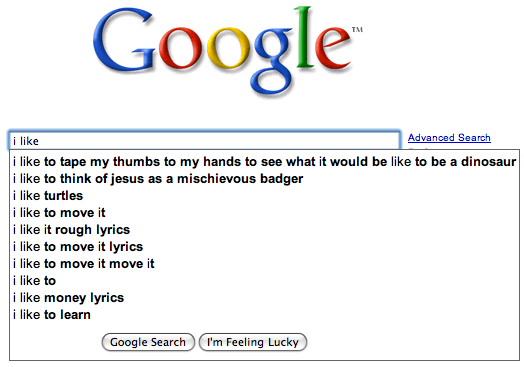The width and height of the screenshot is (524, 367).
Task: Pick "i like to move it move it"
Action: tap(264, 264)
